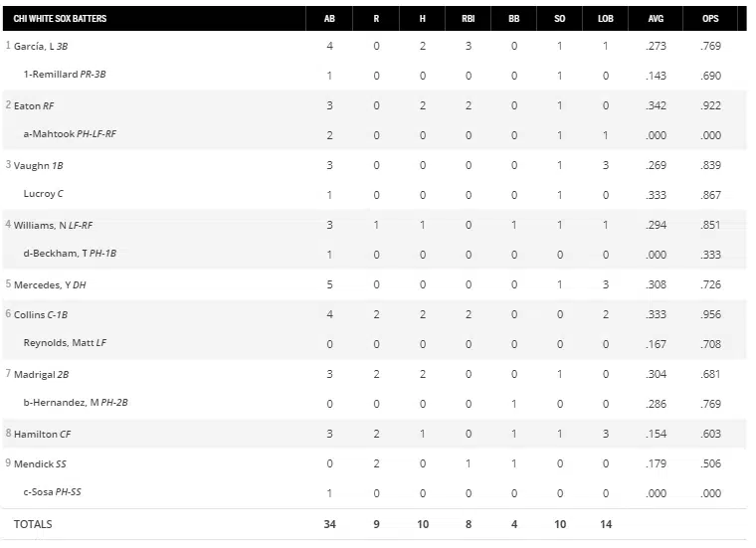Click the García, L player name
756x548 pixels.
click(x=34, y=47)
